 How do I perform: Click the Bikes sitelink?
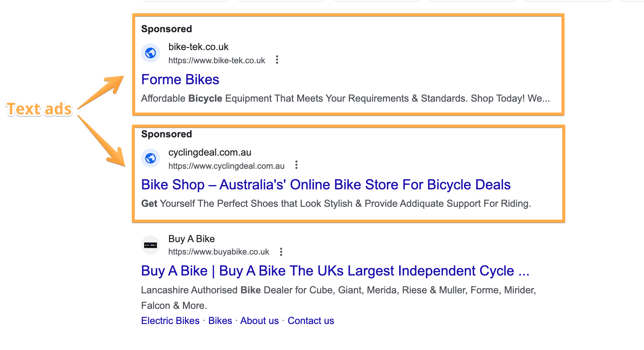click(220, 321)
